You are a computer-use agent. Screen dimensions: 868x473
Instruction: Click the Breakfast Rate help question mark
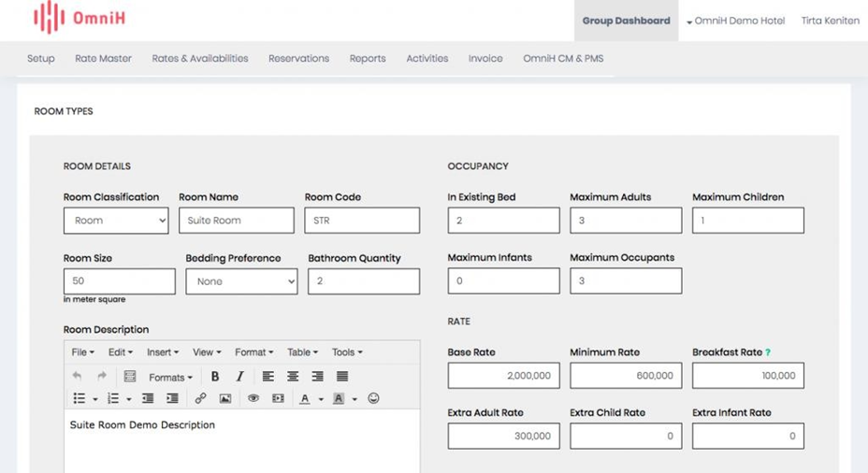768,352
